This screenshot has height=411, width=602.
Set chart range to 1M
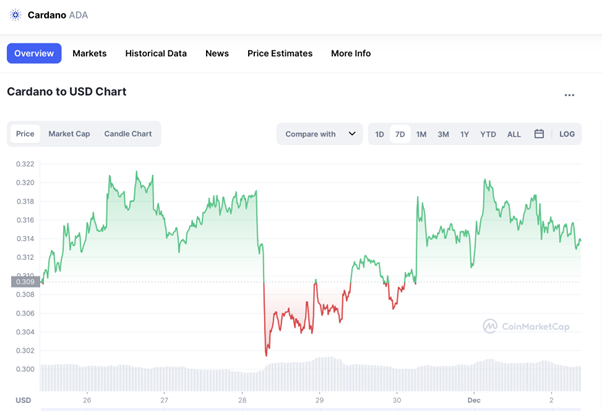[x=421, y=134]
